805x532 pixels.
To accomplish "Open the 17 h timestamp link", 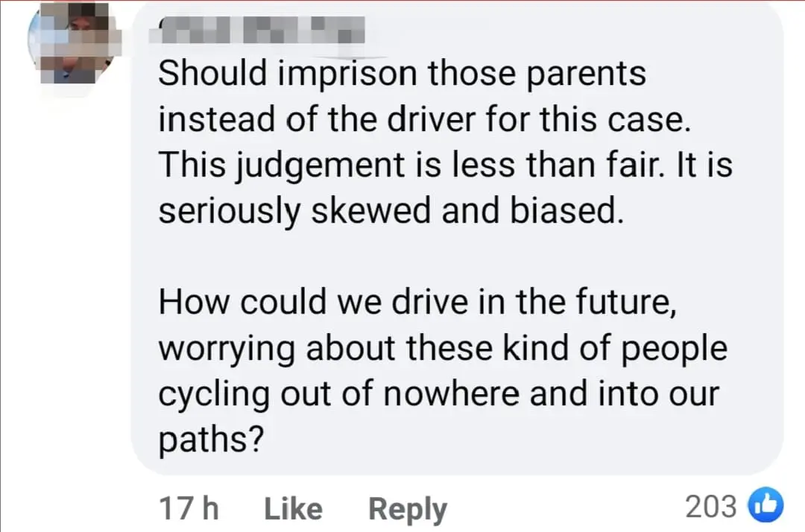I will pos(189,509).
